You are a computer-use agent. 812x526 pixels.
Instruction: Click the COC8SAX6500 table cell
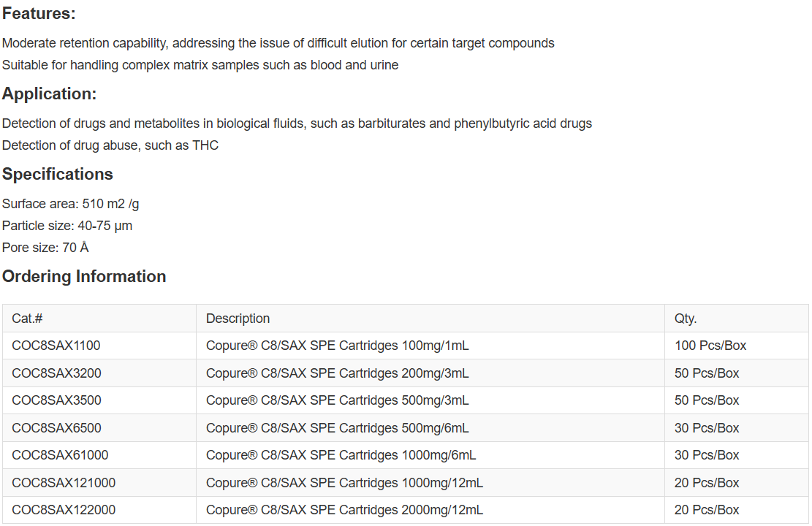tap(56, 428)
